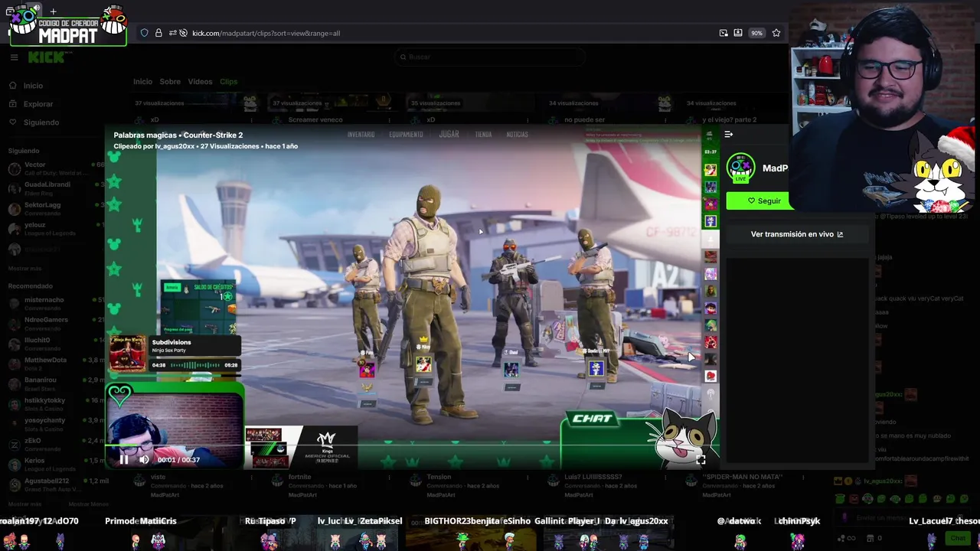980x551 pixels.
Task: Switch to the Inicio channel tab
Action: point(142,81)
